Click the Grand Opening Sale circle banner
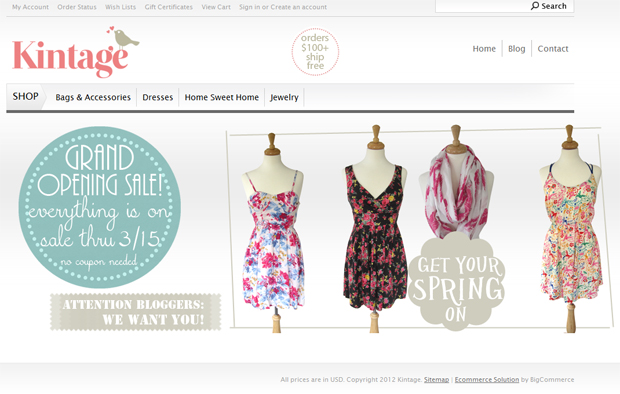 pyautogui.click(x=100, y=207)
